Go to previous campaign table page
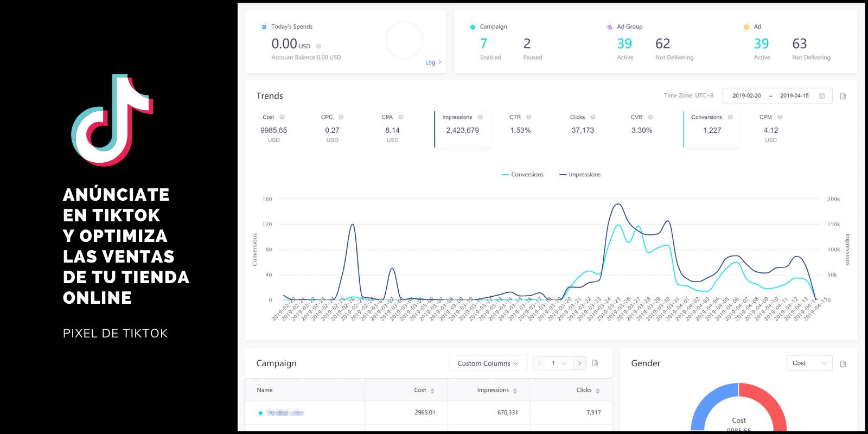Screen dimensions: 868x434 (539, 363)
